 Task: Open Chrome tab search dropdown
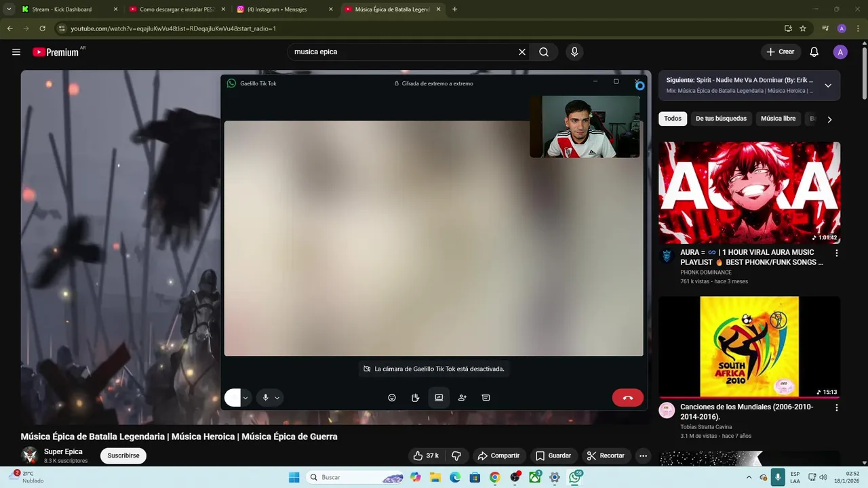pyautogui.click(x=9, y=9)
